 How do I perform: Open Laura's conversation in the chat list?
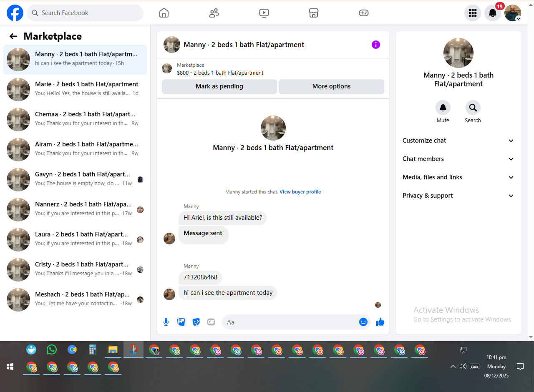75,240
